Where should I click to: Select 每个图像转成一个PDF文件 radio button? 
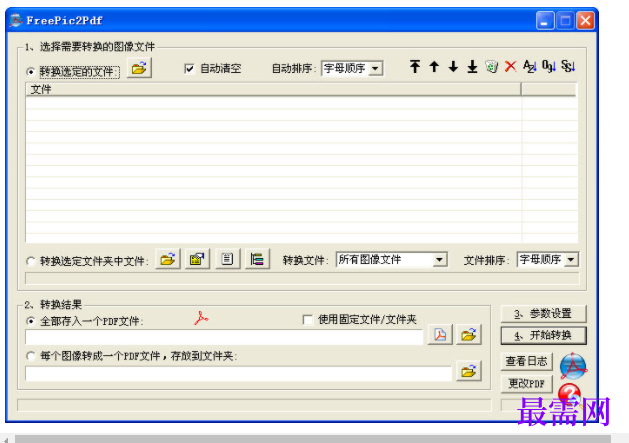pos(30,356)
